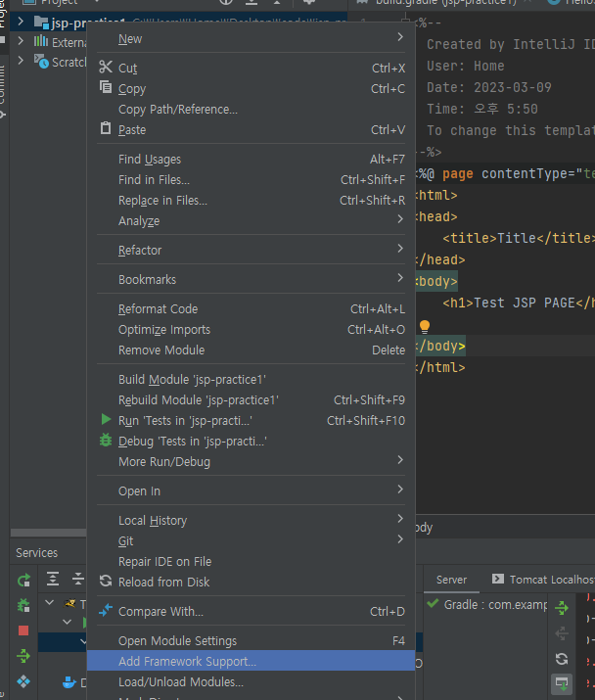The height and width of the screenshot is (700, 595).
Task: Click the refresh icon in deployment panel
Action: pos(562,659)
